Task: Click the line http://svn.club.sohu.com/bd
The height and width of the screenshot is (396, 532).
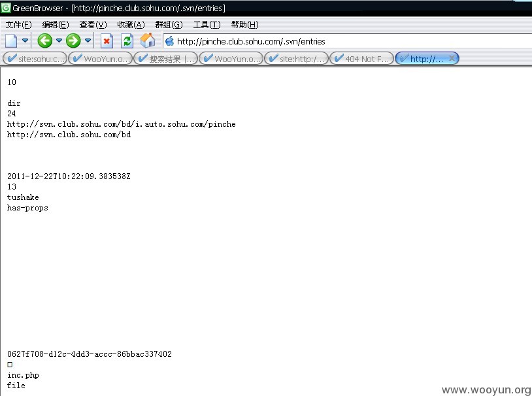Action: [x=69, y=135]
